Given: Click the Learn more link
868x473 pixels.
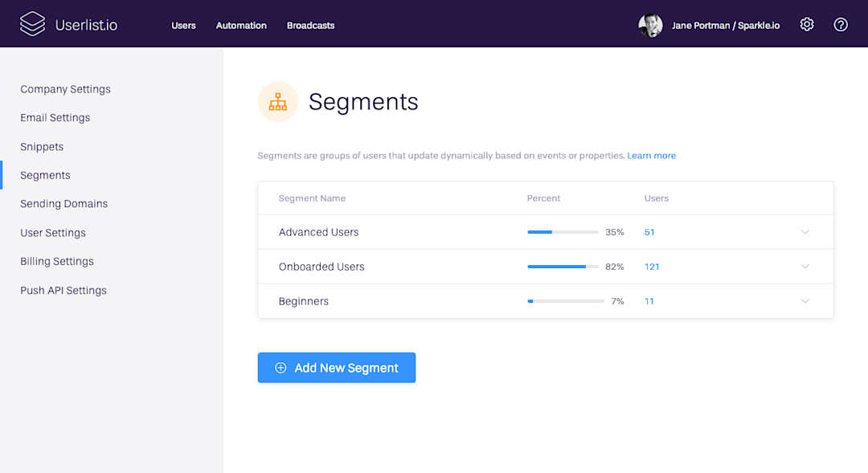Looking at the screenshot, I should coord(651,156).
